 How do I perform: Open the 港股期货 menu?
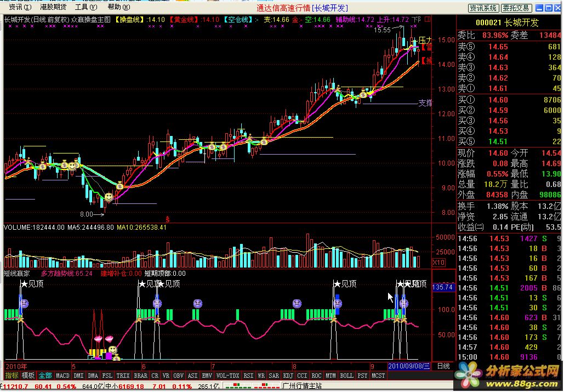pyautogui.click(x=53, y=7)
